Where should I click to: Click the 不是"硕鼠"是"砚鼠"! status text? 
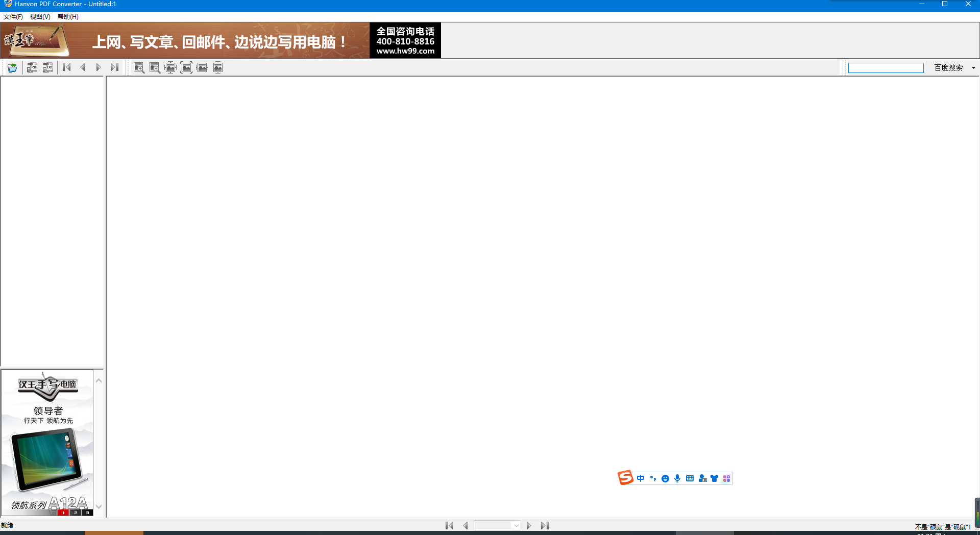[x=943, y=527]
